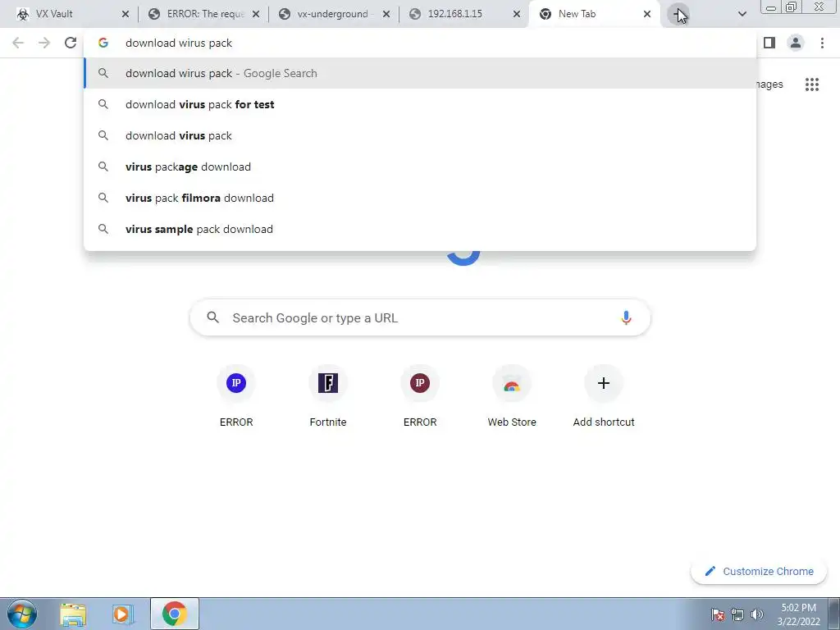This screenshot has width=840, height=630.
Task: Focus the "Search Google or type a URL" box
Action: click(420, 317)
